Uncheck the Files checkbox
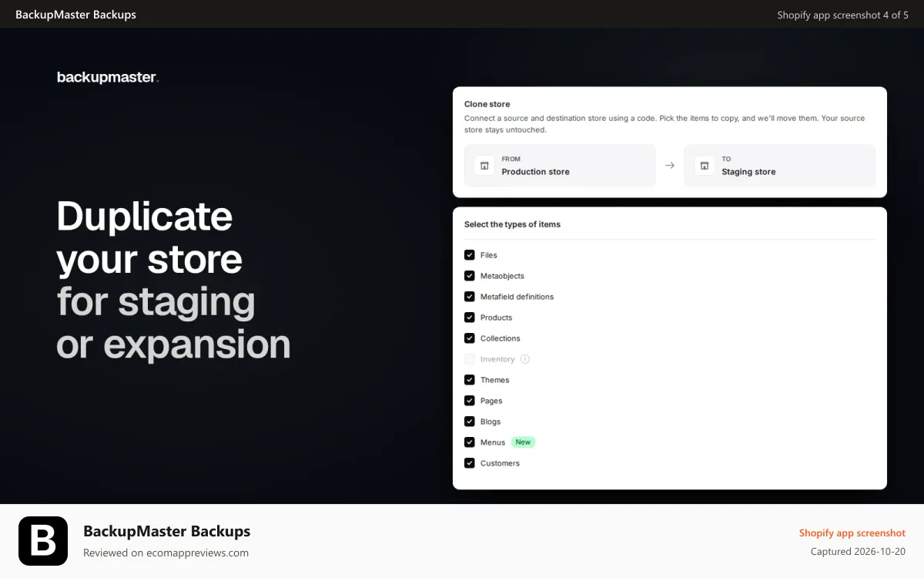 pyautogui.click(x=470, y=255)
